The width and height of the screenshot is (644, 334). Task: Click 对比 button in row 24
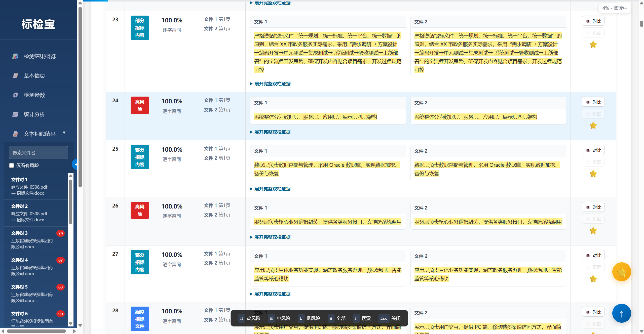tap(593, 102)
